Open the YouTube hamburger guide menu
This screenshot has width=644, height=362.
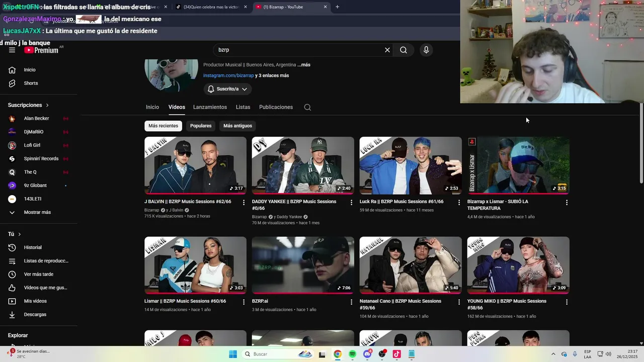(12, 50)
